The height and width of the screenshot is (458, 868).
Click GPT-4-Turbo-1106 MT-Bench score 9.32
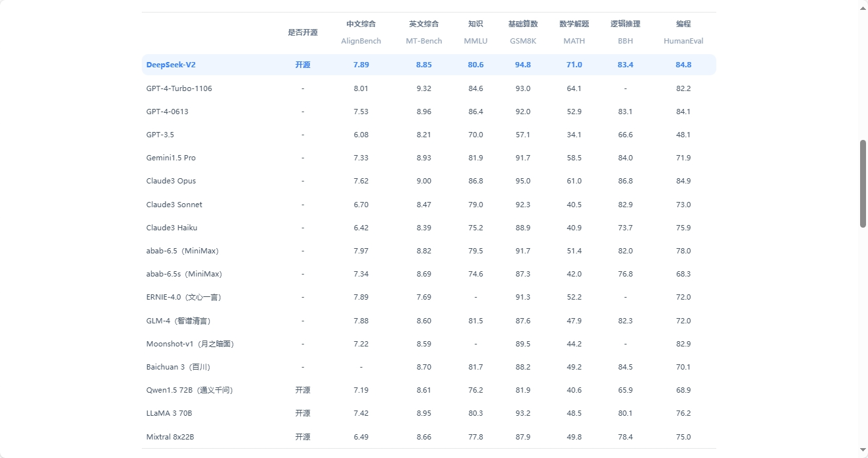click(x=423, y=88)
